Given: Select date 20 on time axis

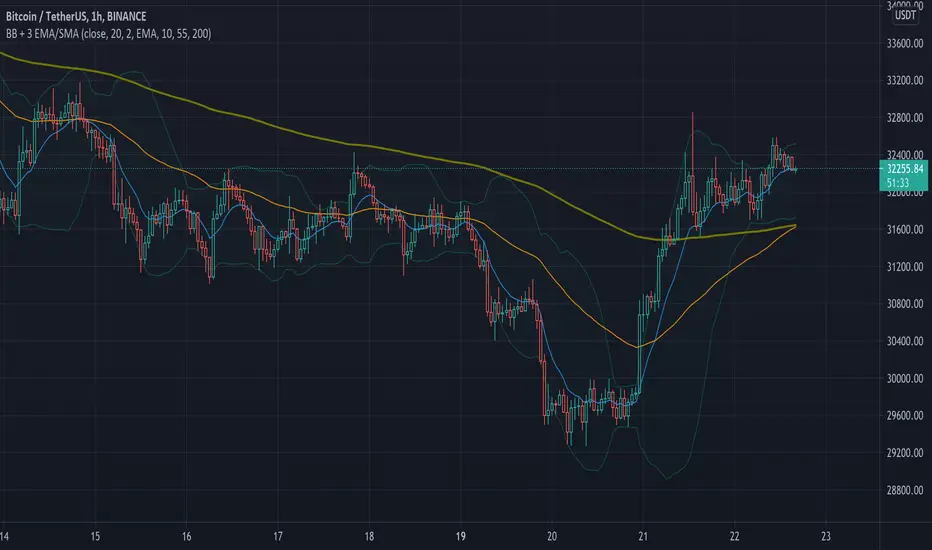Looking at the screenshot, I should click(553, 535).
